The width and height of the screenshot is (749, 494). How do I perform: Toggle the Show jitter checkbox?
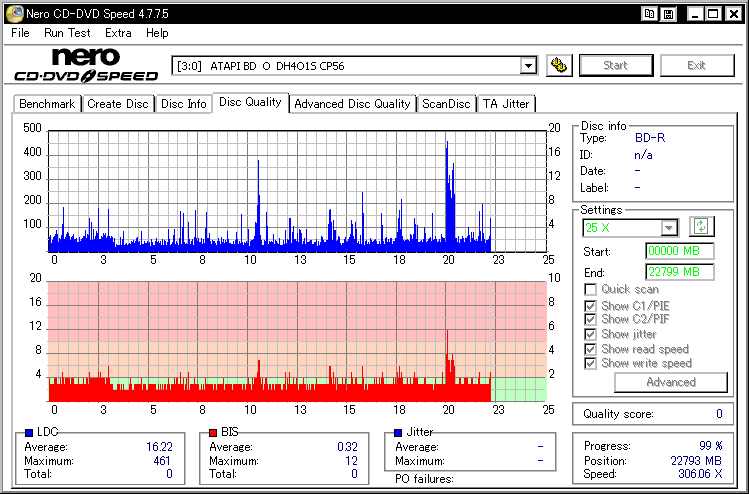pyautogui.click(x=590, y=334)
